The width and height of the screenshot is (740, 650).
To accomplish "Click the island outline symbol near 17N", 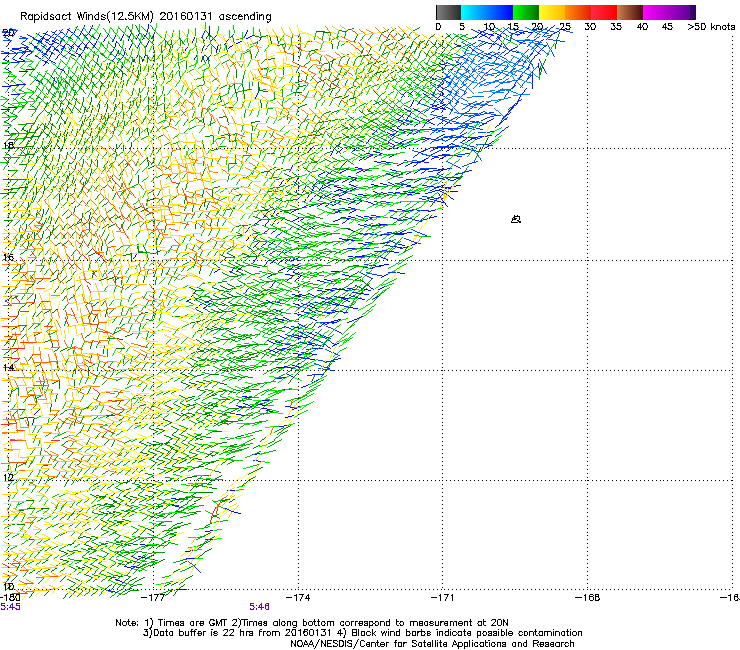I will pos(516,219).
